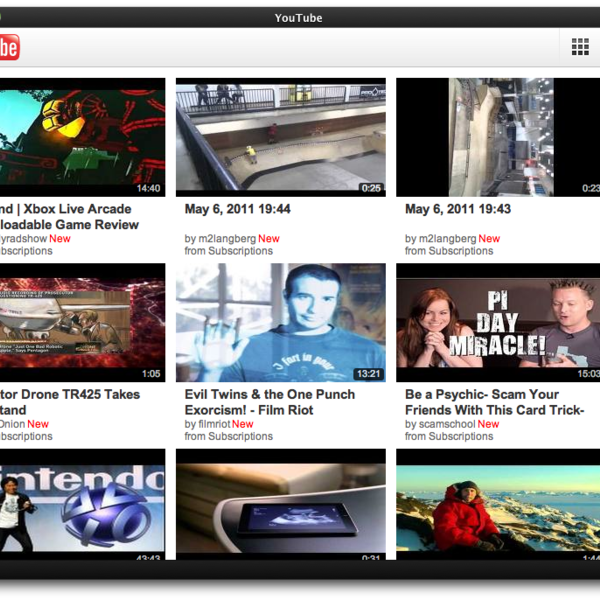Play the Xbox Live Arcade review thumbnail
The height and width of the screenshot is (600, 600).
[x=82, y=137]
